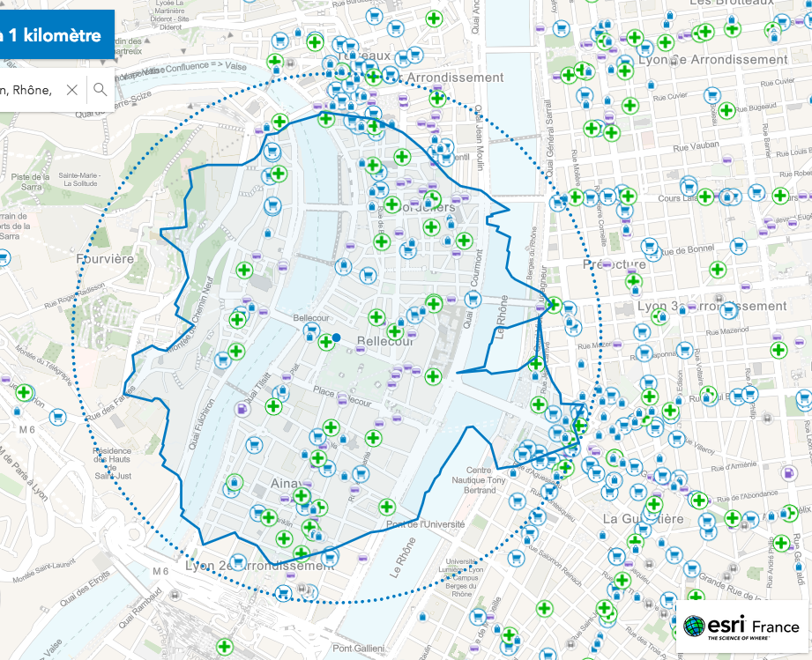The height and width of the screenshot is (660, 812).
Task: Select the pharmacy marker east of Fourvière near Chemin Neuf
Action: [x=244, y=270]
